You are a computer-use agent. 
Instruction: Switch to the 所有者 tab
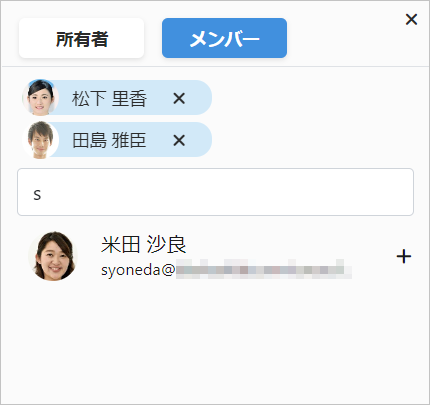[81, 38]
